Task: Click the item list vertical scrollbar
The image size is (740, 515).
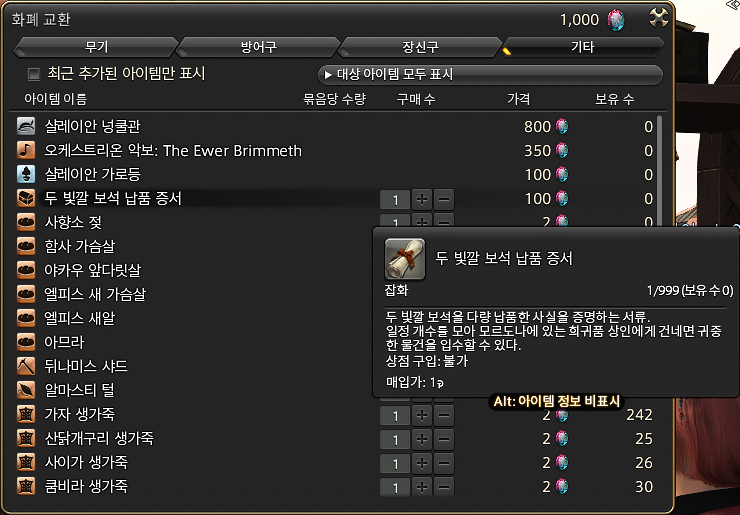Action: point(659,170)
